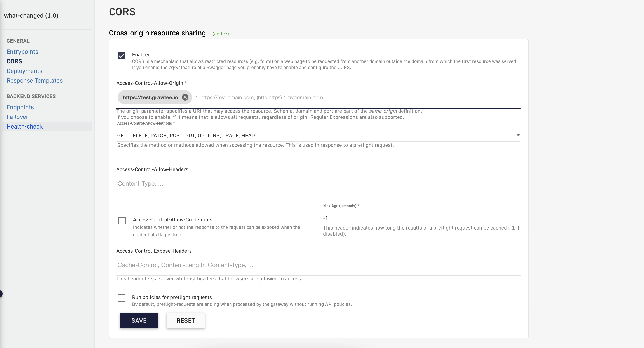Check Run policies for preflight requests

tap(122, 298)
